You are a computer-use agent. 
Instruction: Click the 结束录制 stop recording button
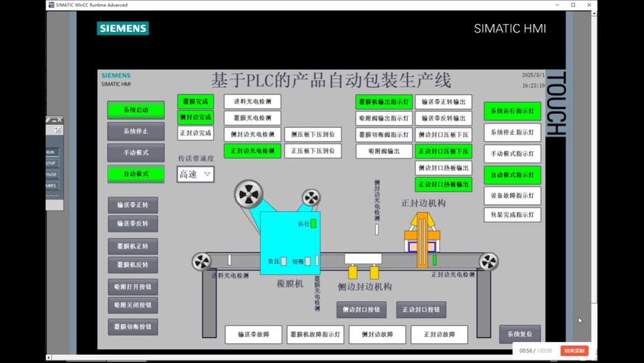(574, 351)
